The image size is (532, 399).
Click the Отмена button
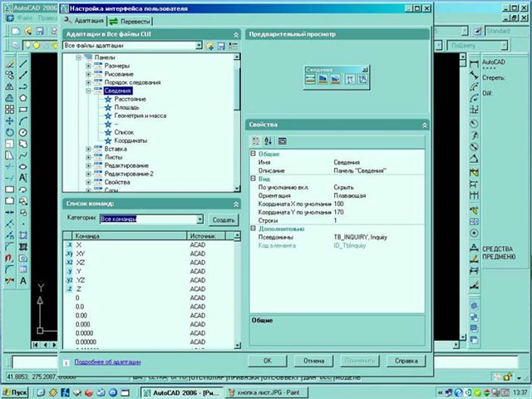click(x=313, y=362)
